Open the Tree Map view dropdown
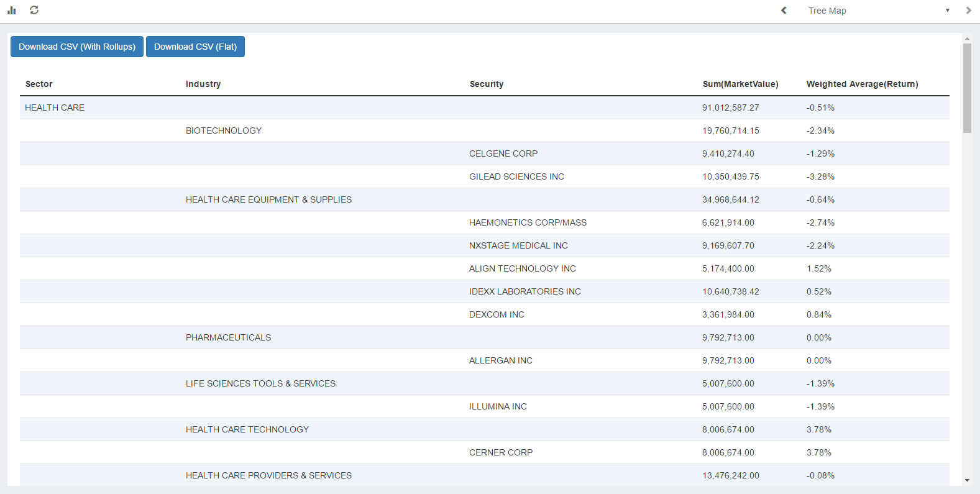 point(879,11)
